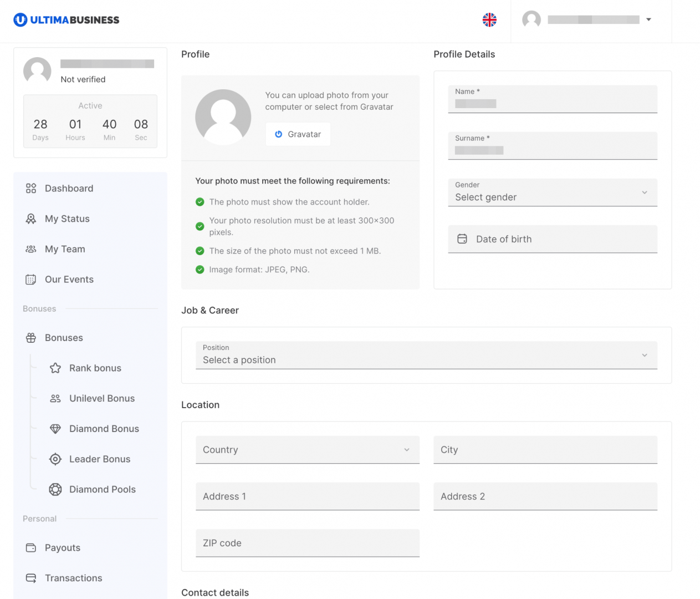
Task: Open the Country dropdown
Action: (307, 450)
